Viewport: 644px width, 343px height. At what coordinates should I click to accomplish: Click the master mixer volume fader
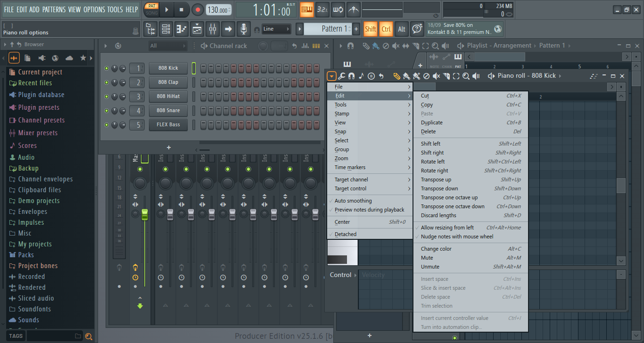pyautogui.click(x=145, y=214)
